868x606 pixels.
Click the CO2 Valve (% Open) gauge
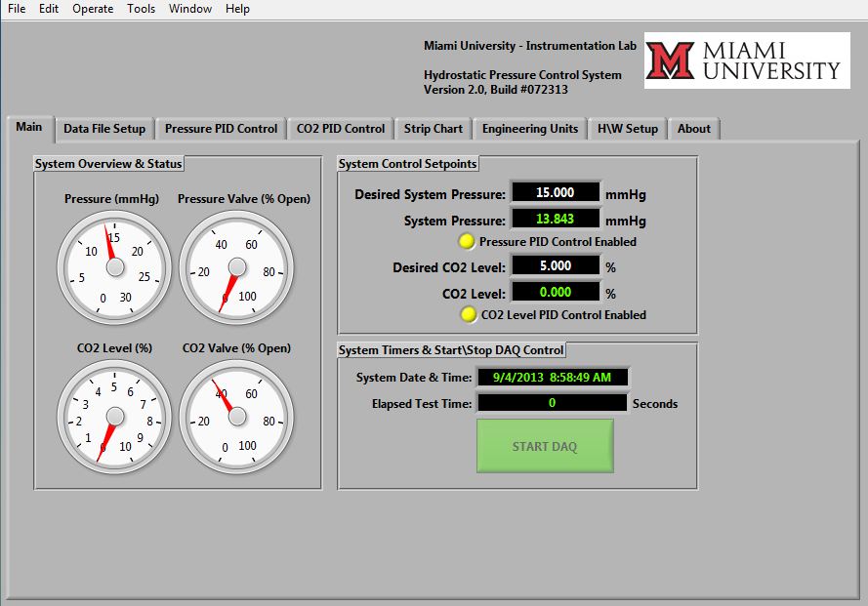point(236,416)
